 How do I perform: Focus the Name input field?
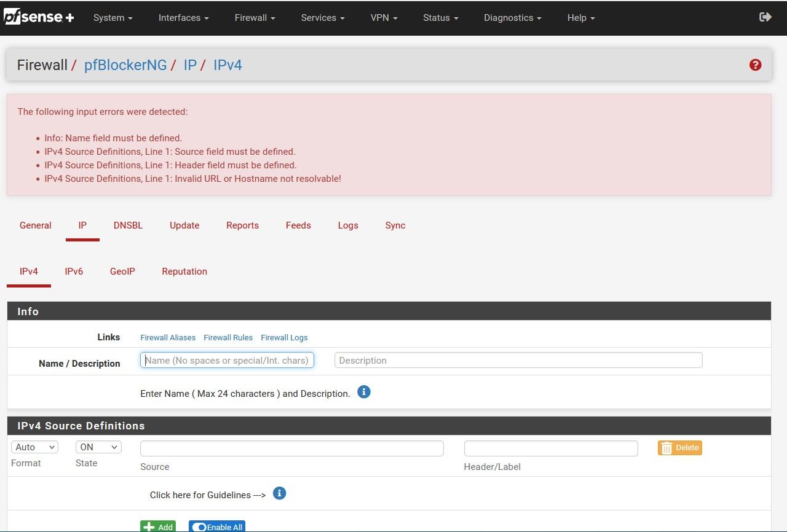click(227, 360)
